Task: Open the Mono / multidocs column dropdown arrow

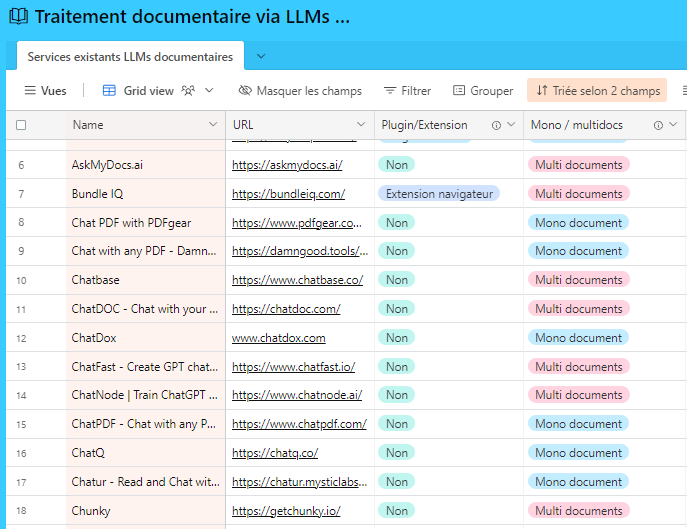Action: click(673, 124)
